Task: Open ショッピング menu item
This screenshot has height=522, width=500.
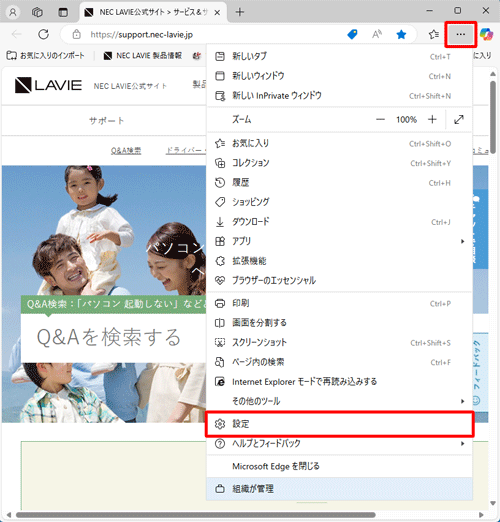Action: point(339,202)
